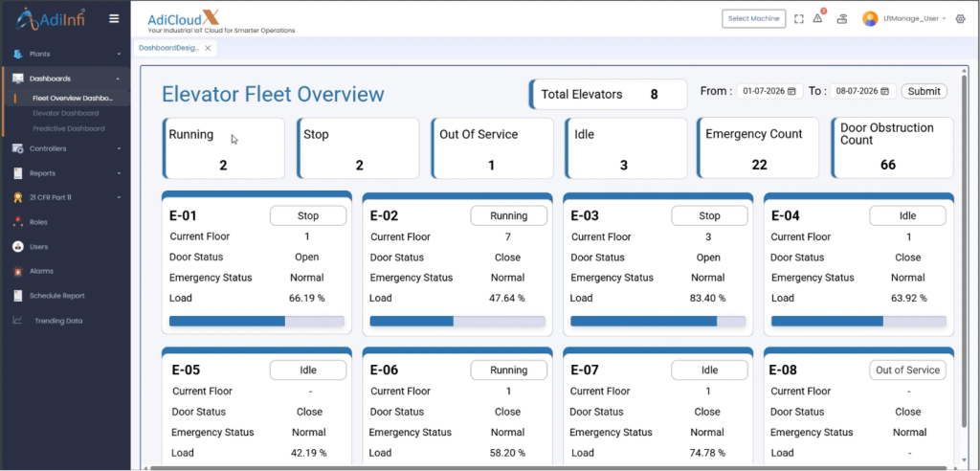Collapse the Dashboards menu arrow

tap(119, 78)
